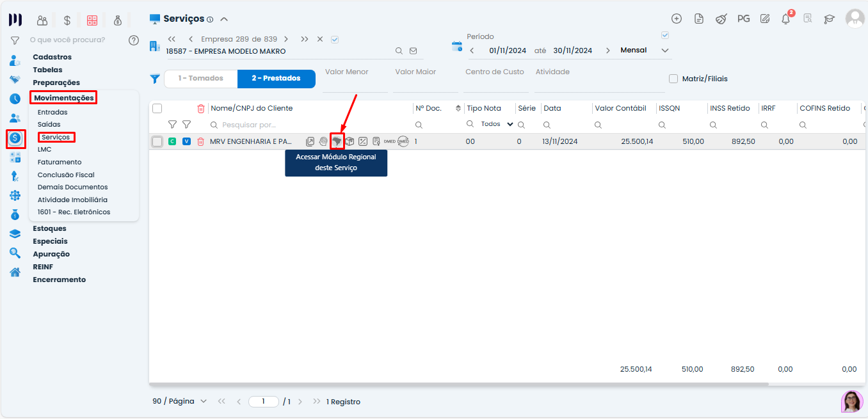This screenshot has width=868, height=419.
Task: Open the notifications bell icon
Action: point(785,19)
